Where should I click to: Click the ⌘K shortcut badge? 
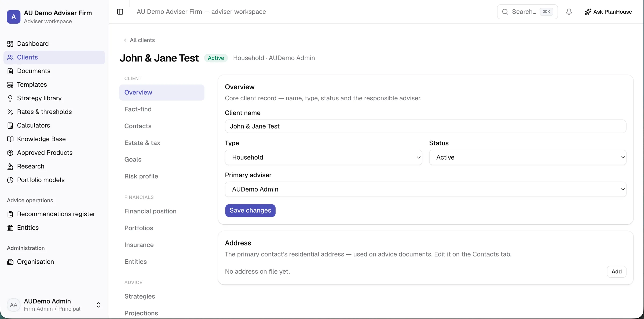546,12
